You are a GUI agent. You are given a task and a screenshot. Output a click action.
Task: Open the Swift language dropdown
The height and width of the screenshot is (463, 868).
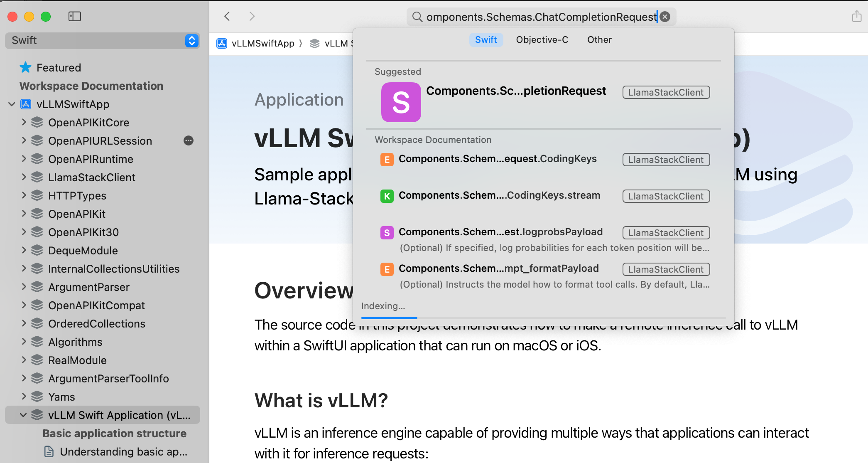[191, 40]
